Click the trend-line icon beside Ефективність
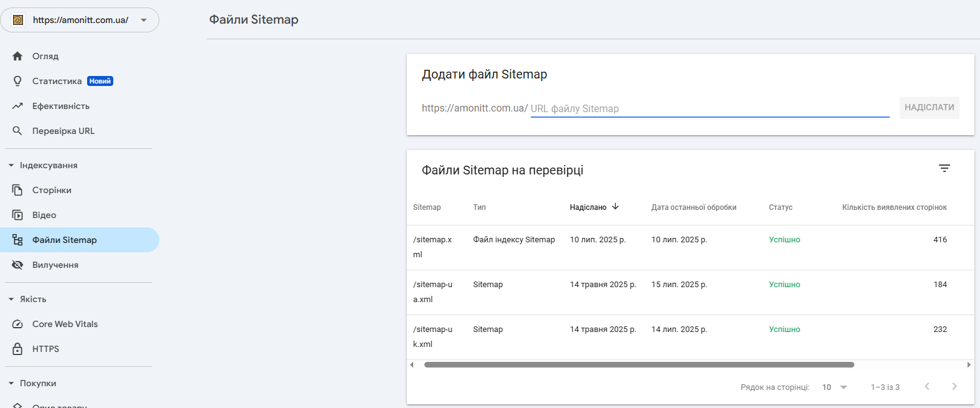 tap(17, 106)
